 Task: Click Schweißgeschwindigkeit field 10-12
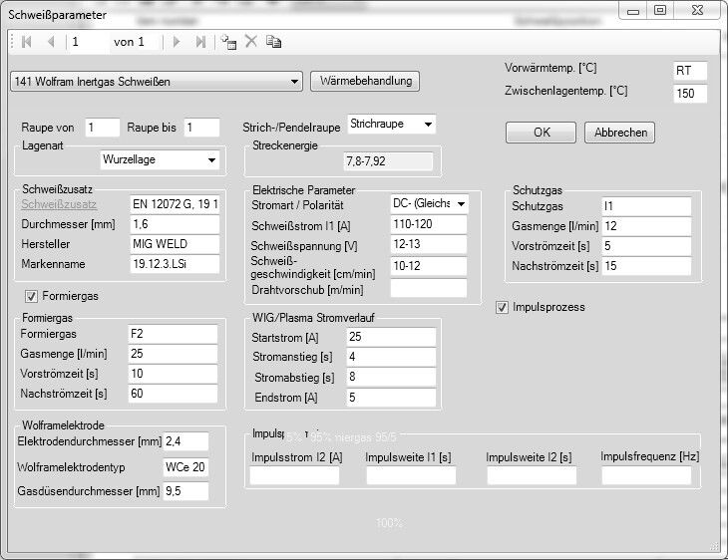(429, 266)
